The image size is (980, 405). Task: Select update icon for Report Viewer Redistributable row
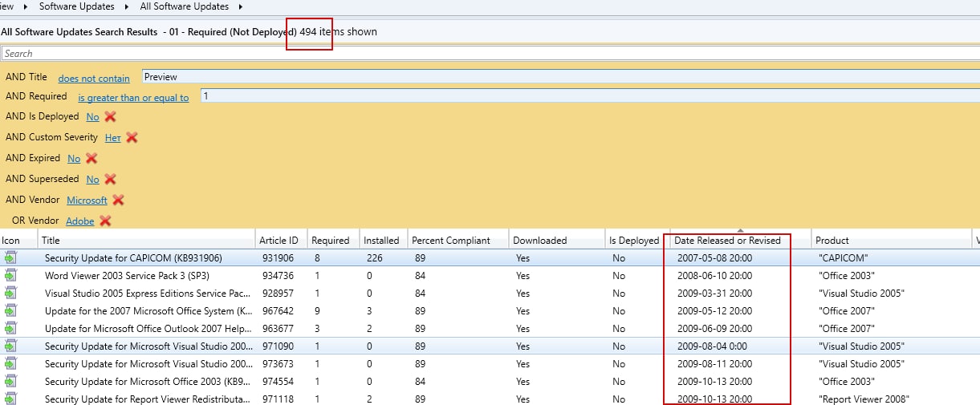[10, 399]
